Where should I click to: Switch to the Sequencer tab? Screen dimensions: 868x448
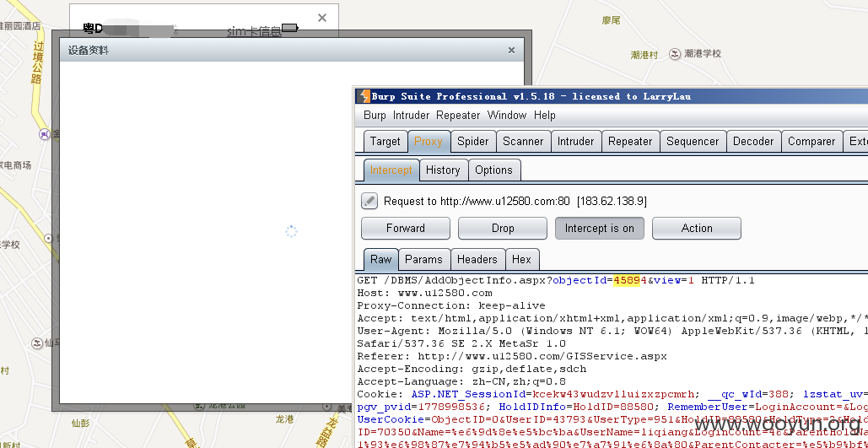(693, 141)
